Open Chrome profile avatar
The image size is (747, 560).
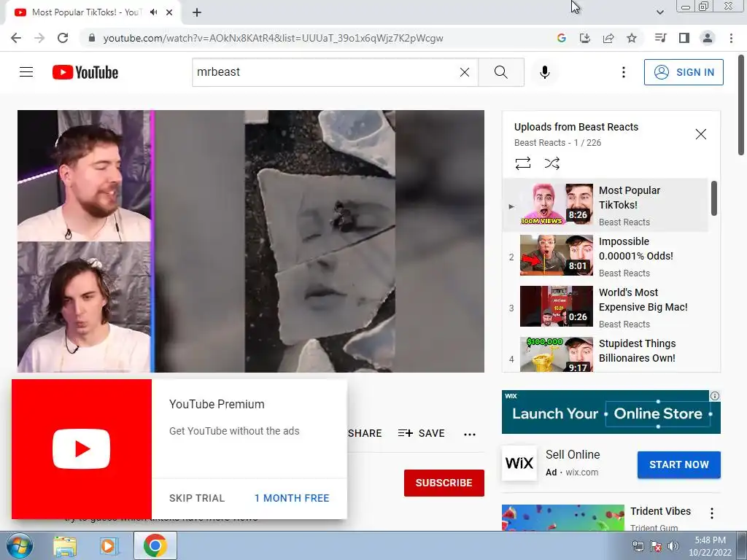(x=708, y=38)
